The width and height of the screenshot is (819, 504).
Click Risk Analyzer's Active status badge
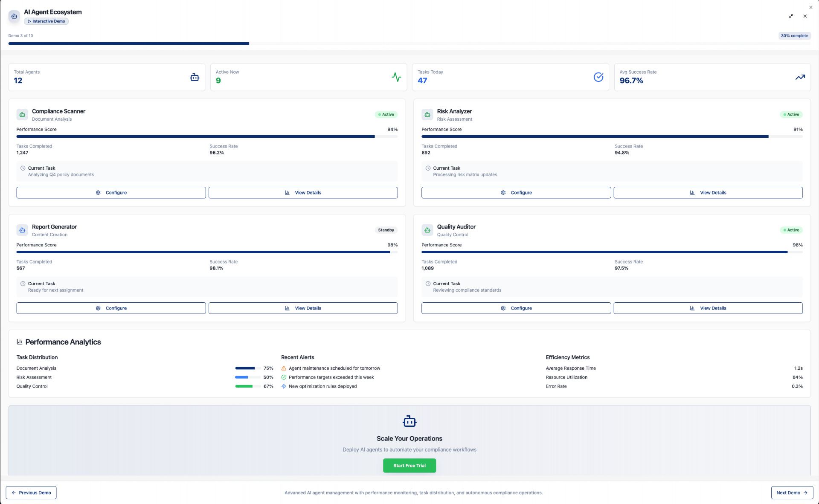(791, 115)
